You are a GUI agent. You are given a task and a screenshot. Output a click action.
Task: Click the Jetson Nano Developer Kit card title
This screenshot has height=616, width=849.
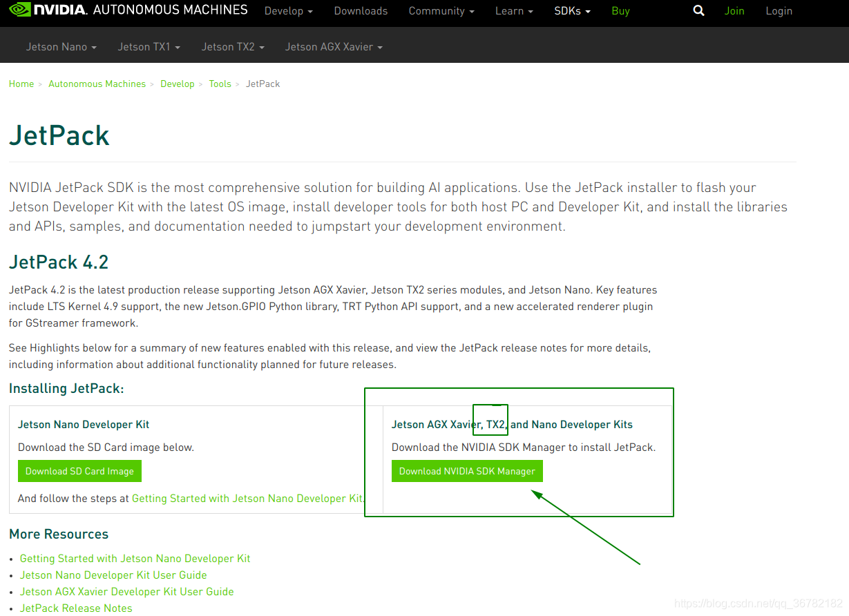[84, 425]
